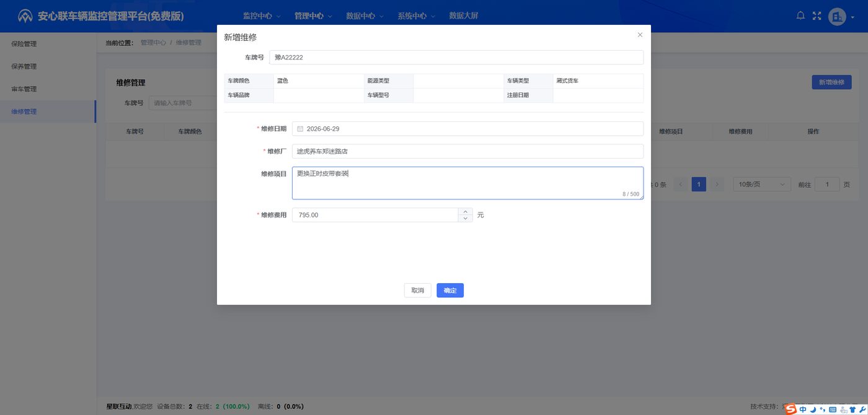
Task: Open 监控中心 dropdown menu
Action: tap(262, 16)
